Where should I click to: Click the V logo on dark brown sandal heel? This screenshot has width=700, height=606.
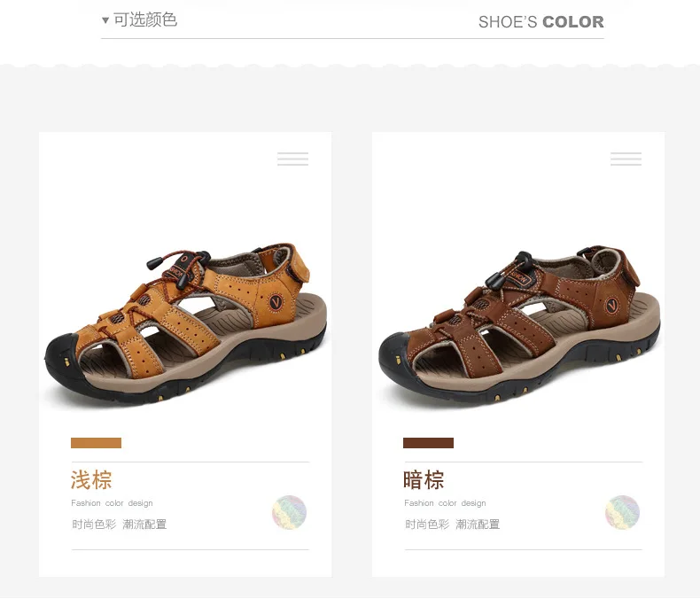pos(612,306)
